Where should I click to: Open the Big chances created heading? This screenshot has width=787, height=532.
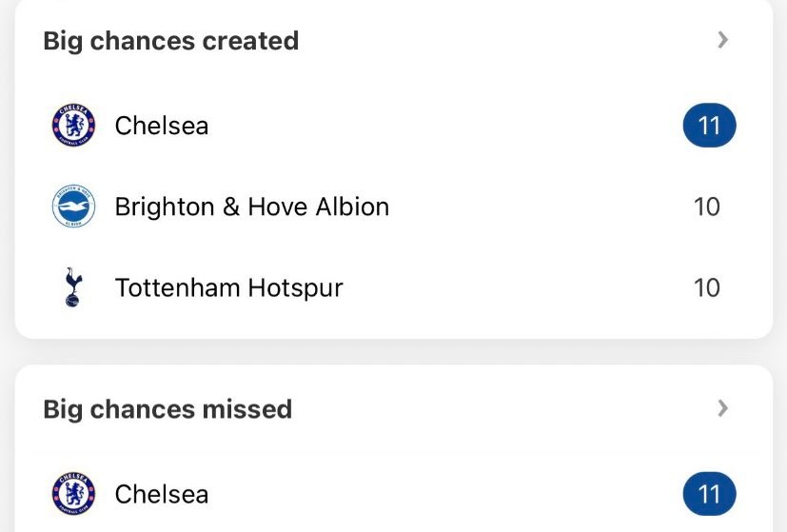point(171,41)
